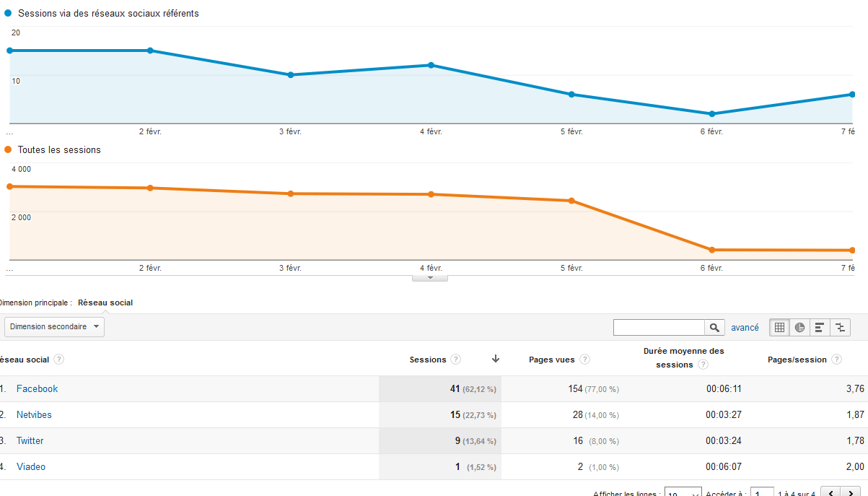Open the Netvibes row link
This screenshot has height=496, width=868.
pyautogui.click(x=34, y=414)
